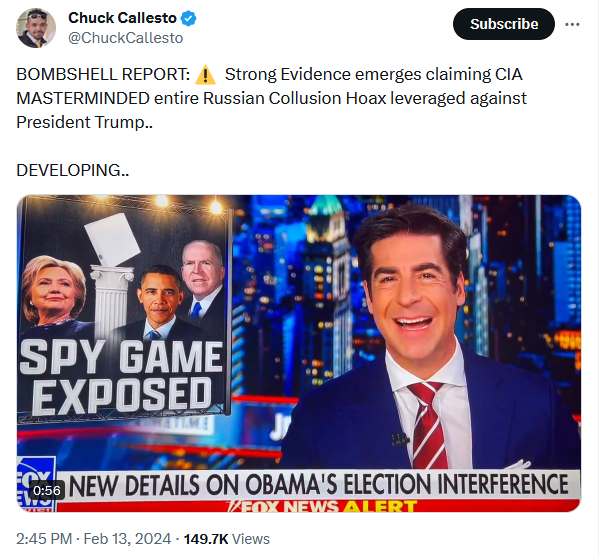Click the Feb 13, 2024 date

coord(127,539)
